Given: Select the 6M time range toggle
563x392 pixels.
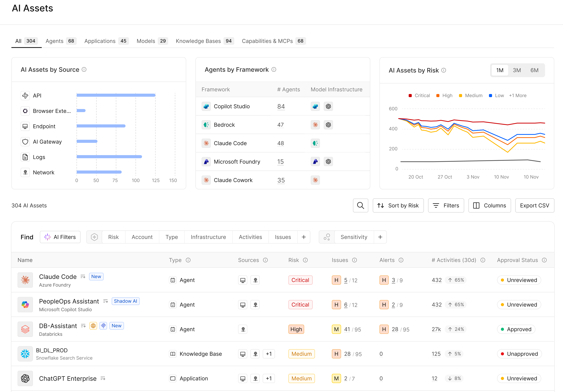Looking at the screenshot, I should click(x=534, y=70).
